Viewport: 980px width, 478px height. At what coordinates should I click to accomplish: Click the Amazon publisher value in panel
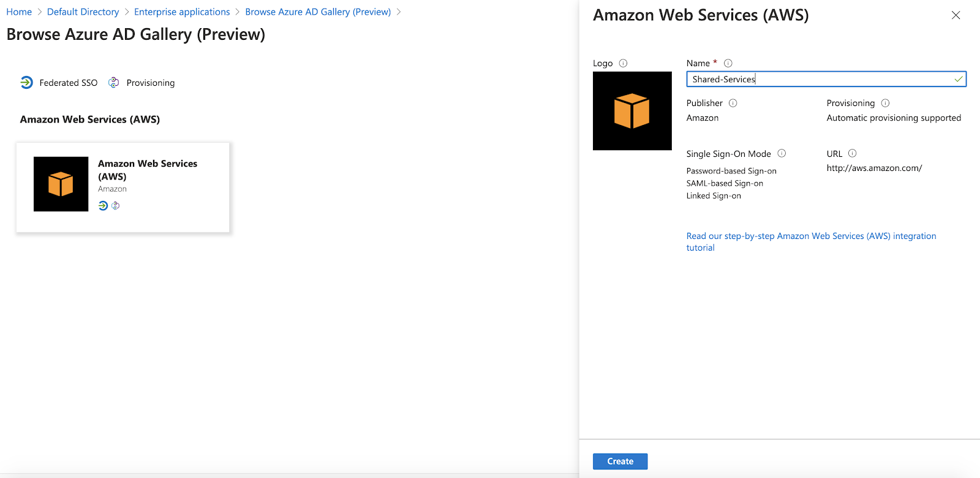click(703, 118)
